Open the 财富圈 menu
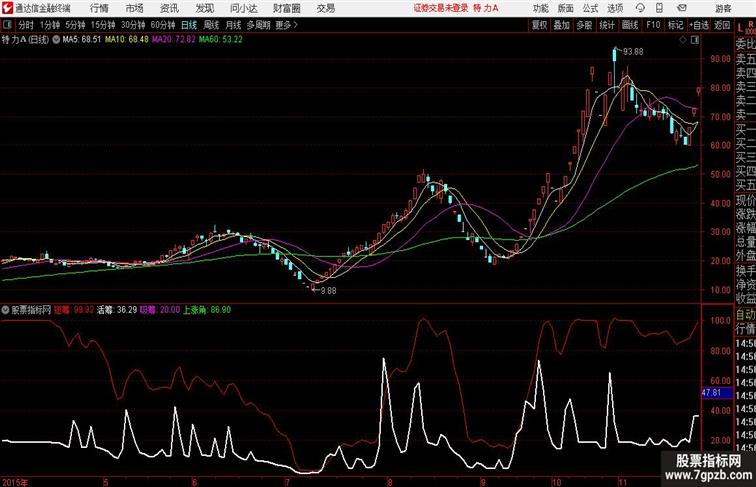 point(286,8)
